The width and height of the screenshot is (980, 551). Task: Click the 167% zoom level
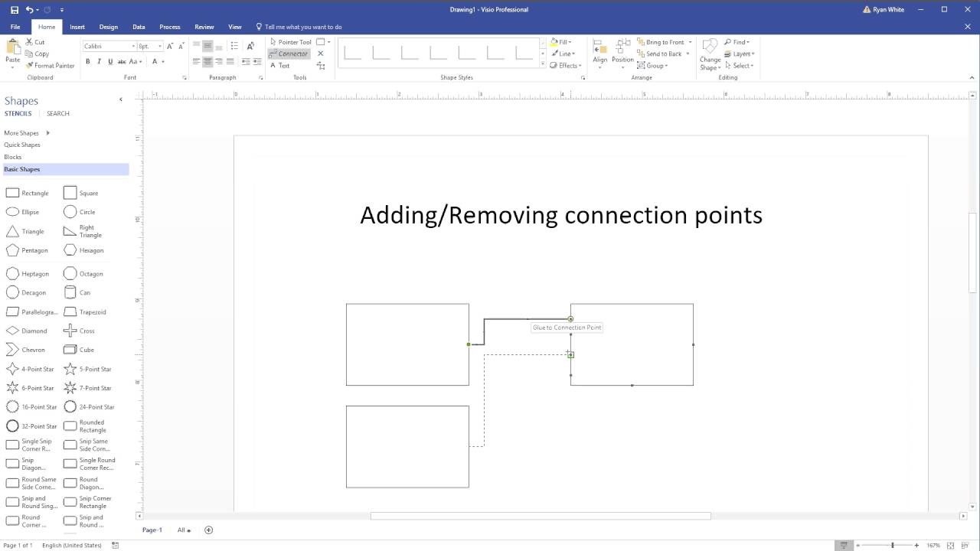pyautogui.click(x=933, y=546)
